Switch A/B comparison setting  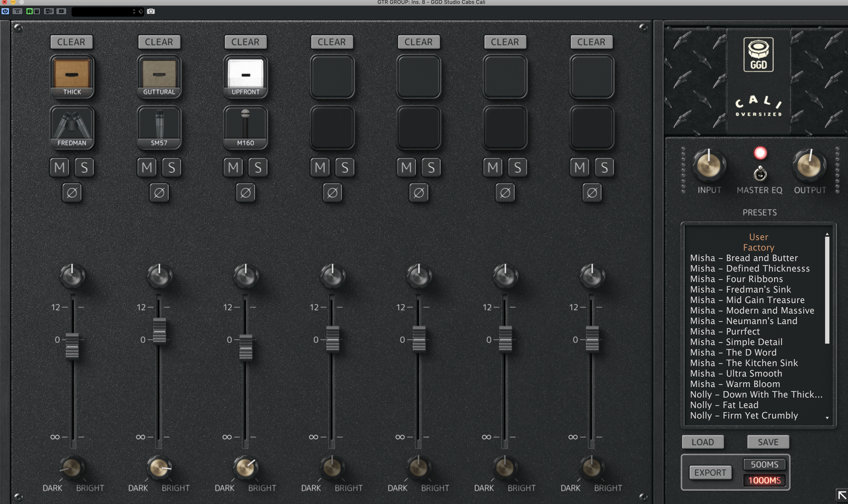pos(49,11)
